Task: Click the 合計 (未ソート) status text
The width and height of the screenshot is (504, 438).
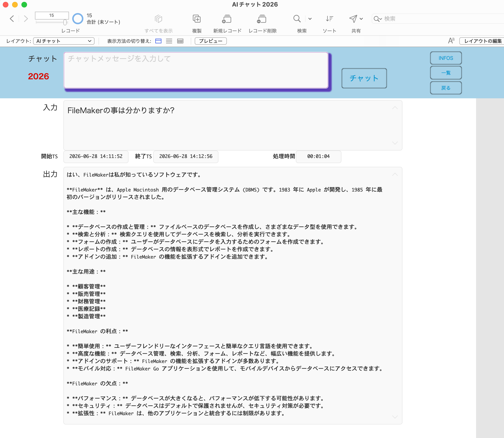Action: click(x=104, y=22)
